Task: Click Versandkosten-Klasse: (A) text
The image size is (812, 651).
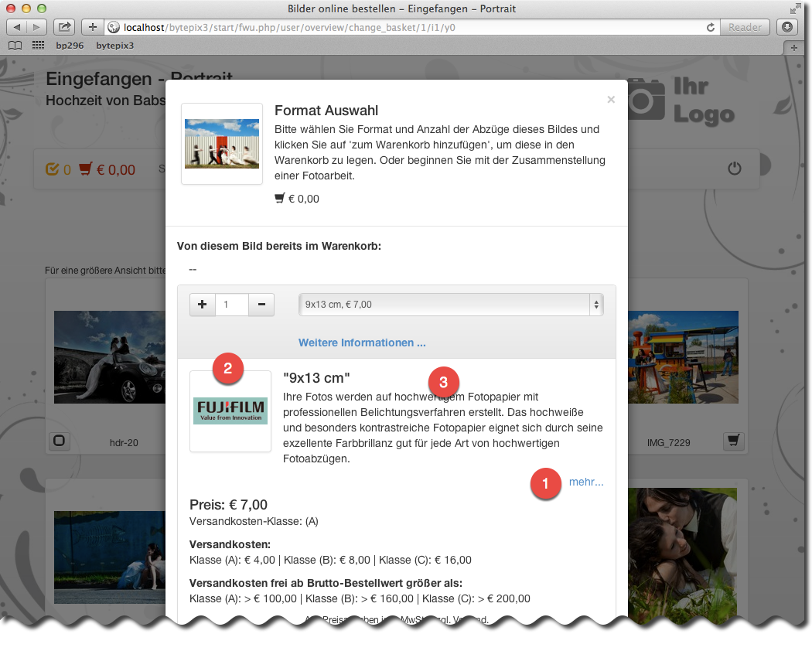Action: pos(254,522)
